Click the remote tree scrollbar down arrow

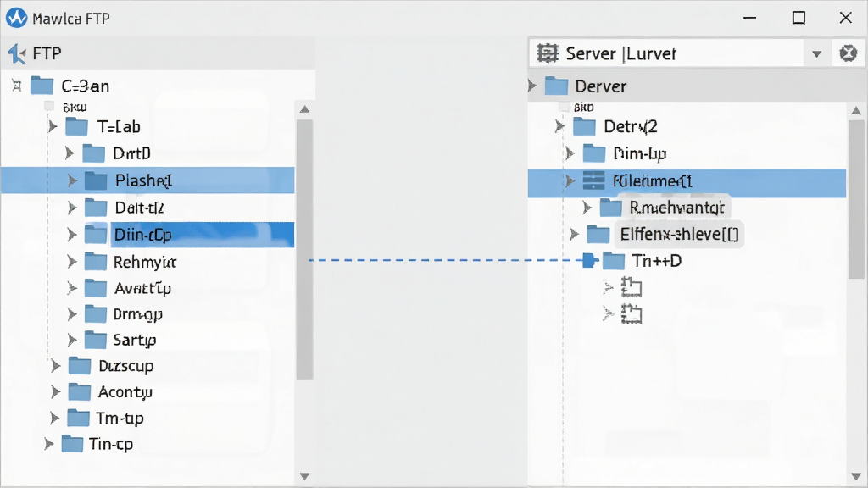point(856,476)
